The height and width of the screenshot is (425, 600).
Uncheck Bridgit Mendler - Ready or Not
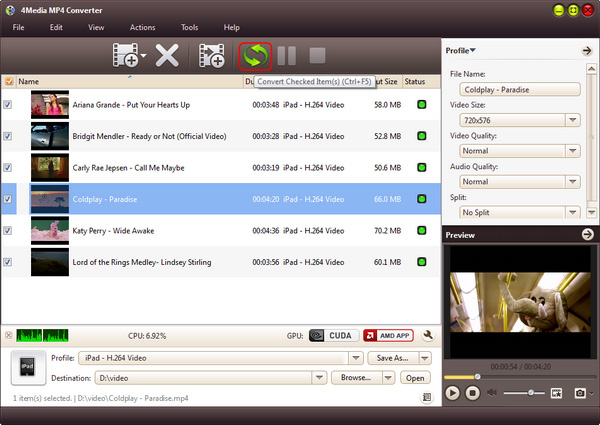[8, 136]
